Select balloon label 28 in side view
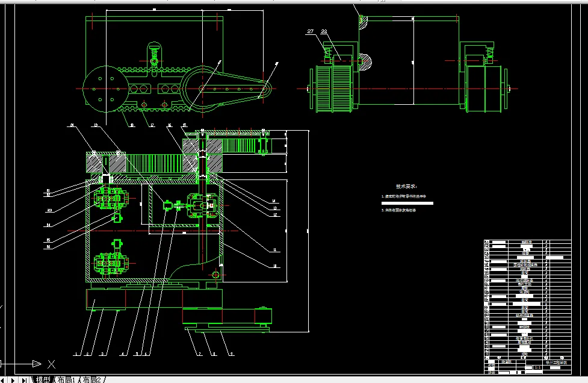 (x=324, y=31)
